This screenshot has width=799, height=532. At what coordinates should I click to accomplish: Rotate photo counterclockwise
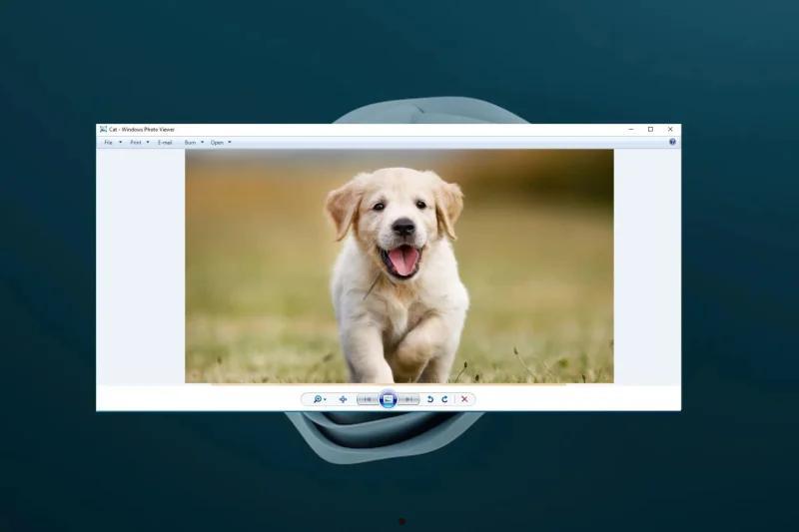click(x=430, y=399)
